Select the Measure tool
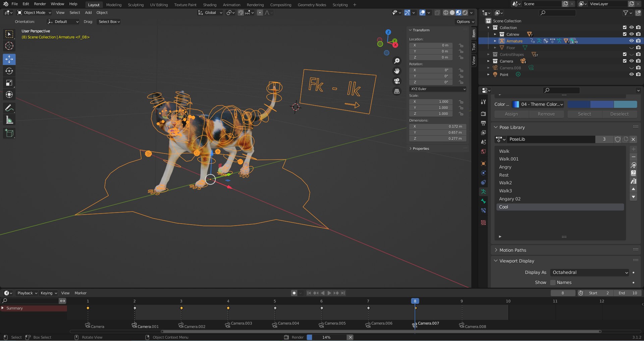Screen dimensions: 644x341 9,120
